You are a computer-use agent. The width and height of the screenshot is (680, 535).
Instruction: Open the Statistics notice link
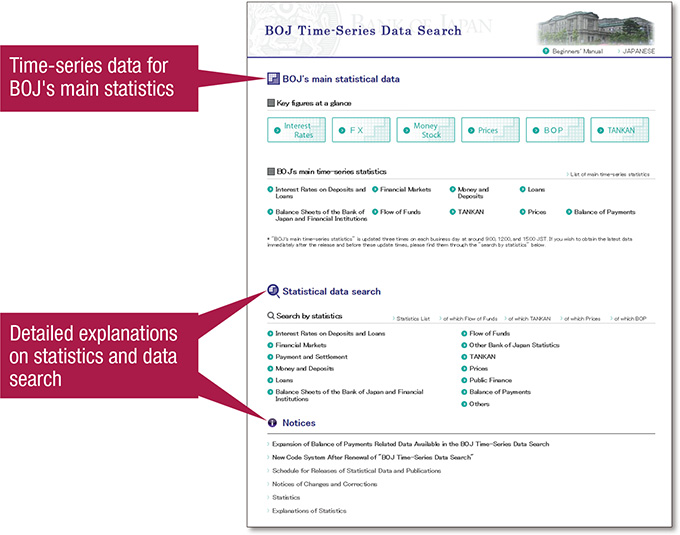[x=284, y=498]
